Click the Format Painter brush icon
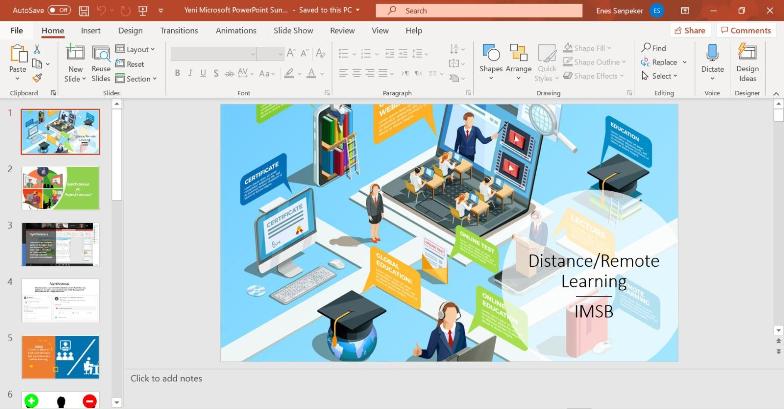This screenshot has height=409, width=784. [37, 77]
